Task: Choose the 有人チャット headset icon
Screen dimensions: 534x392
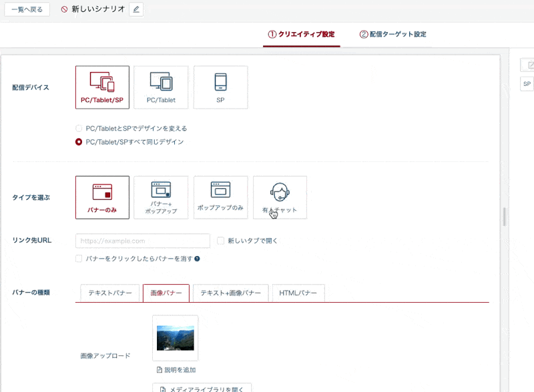Action: coord(280,192)
